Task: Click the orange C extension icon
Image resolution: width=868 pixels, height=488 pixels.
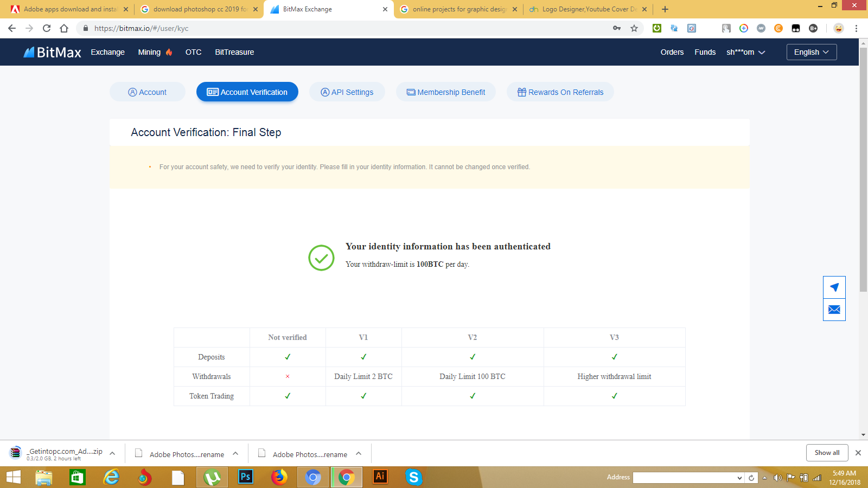Action: (778, 28)
